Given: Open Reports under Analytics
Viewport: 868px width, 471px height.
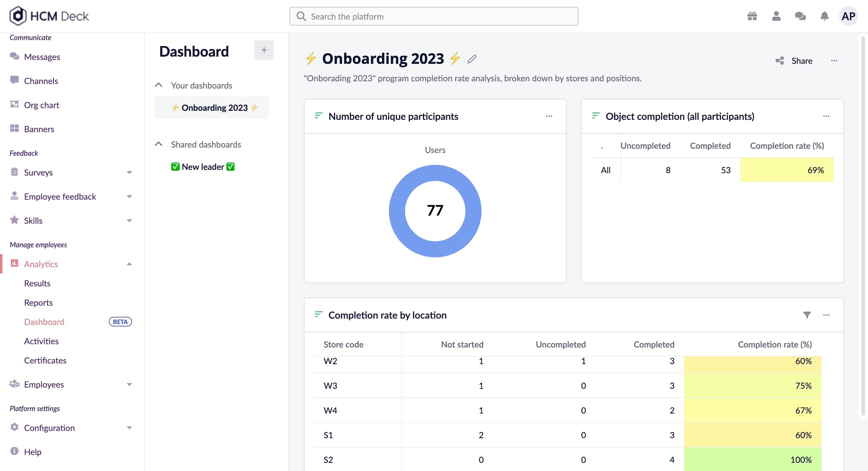Looking at the screenshot, I should pyautogui.click(x=38, y=302).
